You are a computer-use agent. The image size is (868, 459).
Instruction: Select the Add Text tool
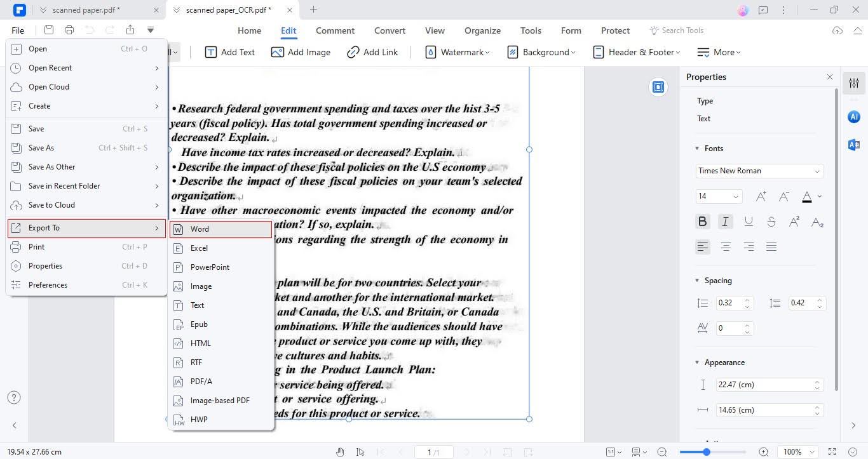pos(230,52)
